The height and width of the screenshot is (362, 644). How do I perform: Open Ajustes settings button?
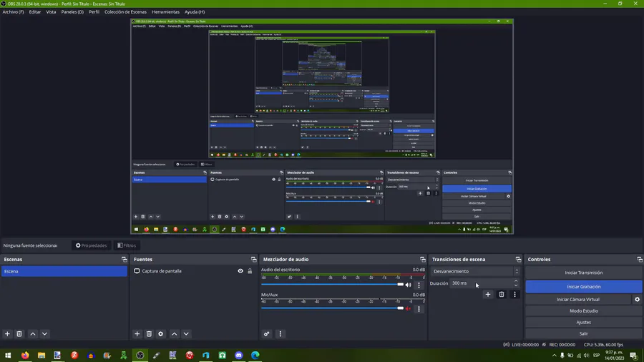tap(584, 322)
